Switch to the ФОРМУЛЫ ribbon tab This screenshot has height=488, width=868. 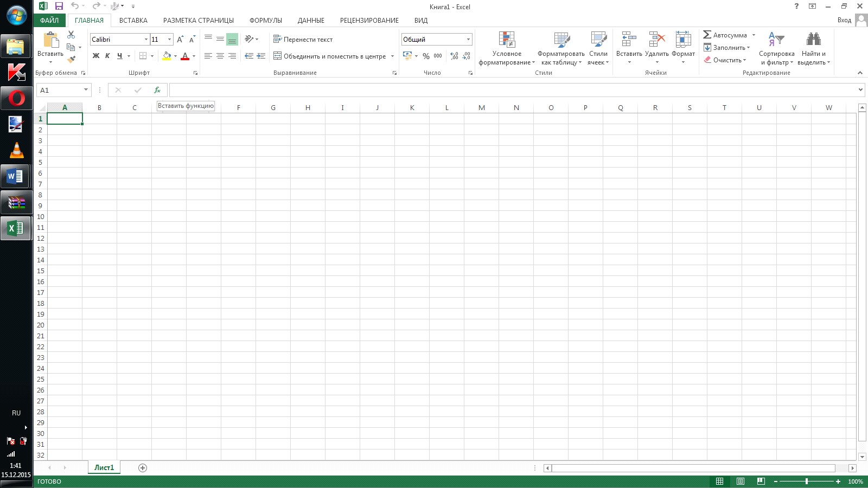[265, 21]
